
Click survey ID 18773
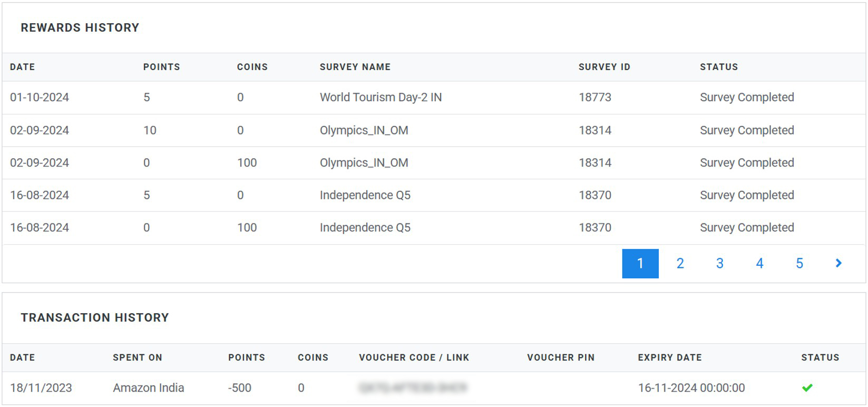click(x=594, y=98)
